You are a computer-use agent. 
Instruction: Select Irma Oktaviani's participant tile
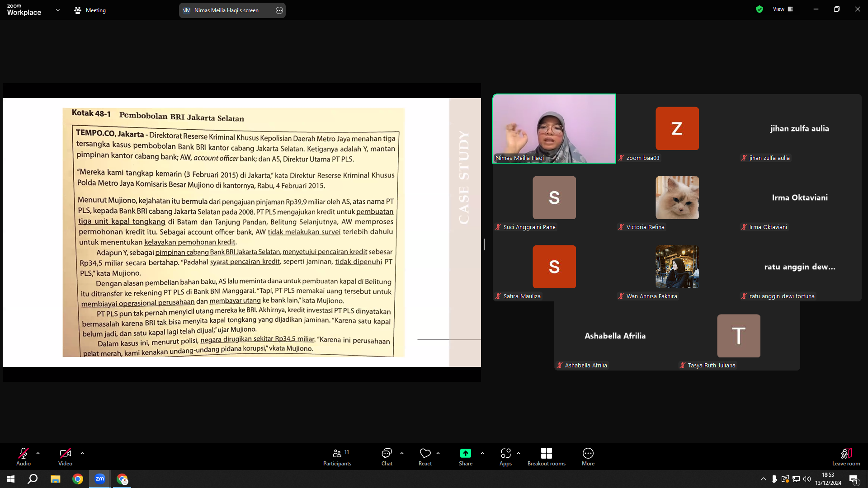(x=800, y=197)
